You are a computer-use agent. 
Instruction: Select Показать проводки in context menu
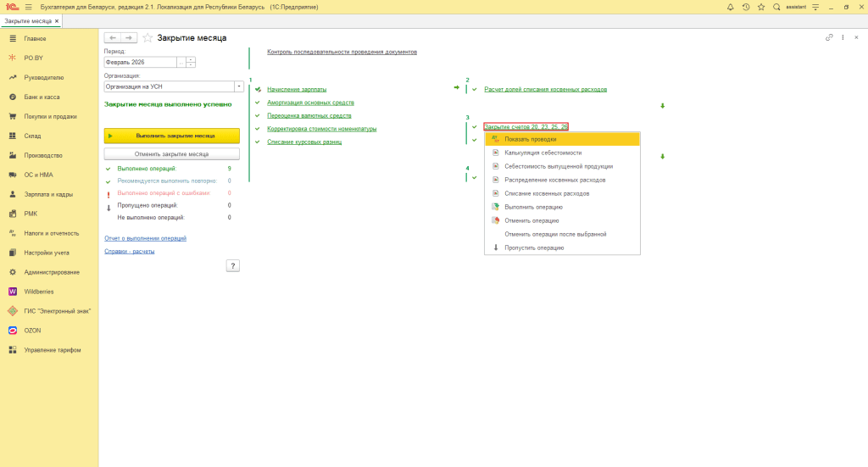(x=530, y=139)
